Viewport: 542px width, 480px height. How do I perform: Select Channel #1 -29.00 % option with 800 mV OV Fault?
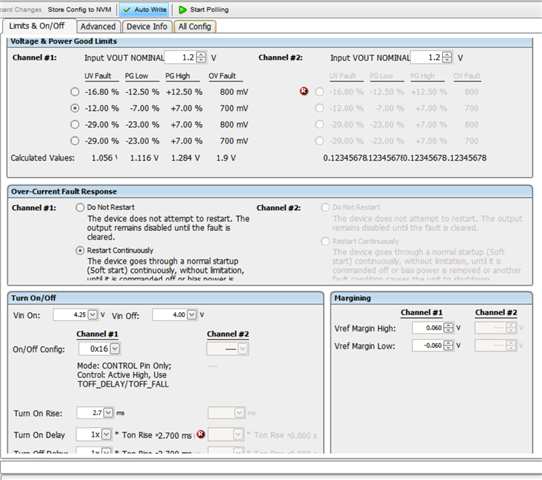coord(75,124)
